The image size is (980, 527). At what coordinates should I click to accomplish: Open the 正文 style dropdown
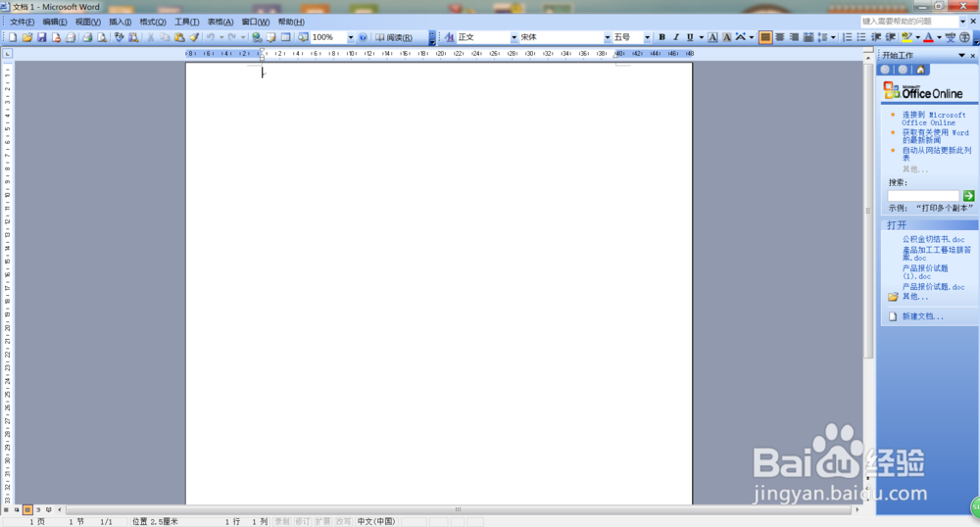click(x=514, y=37)
